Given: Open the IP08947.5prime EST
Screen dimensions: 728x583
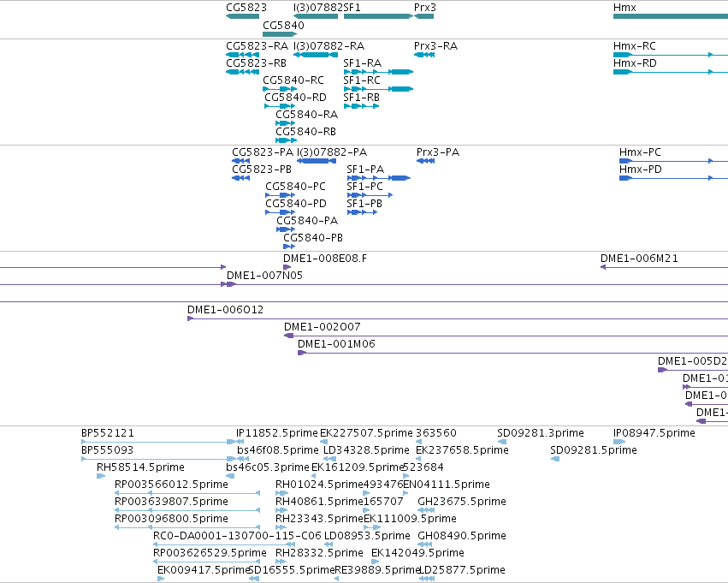Looking at the screenshot, I should tap(619, 442).
